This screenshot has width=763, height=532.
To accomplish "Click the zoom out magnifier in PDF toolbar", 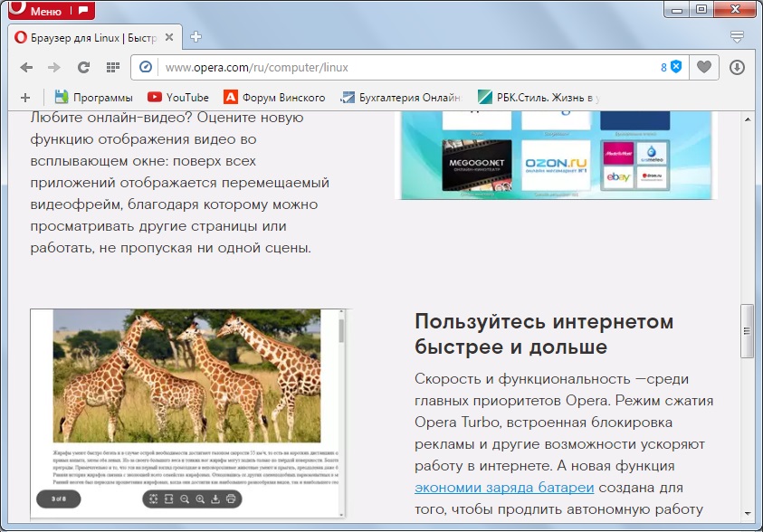I will [185, 499].
